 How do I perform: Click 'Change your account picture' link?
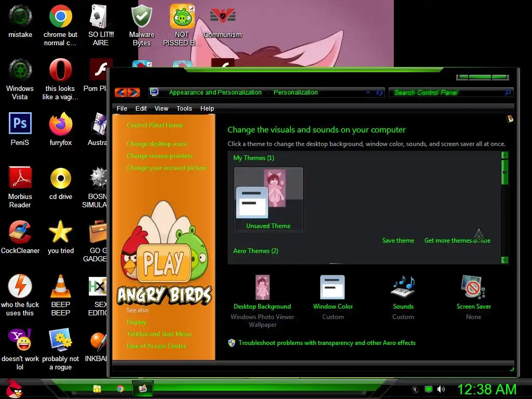click(166, 168)
